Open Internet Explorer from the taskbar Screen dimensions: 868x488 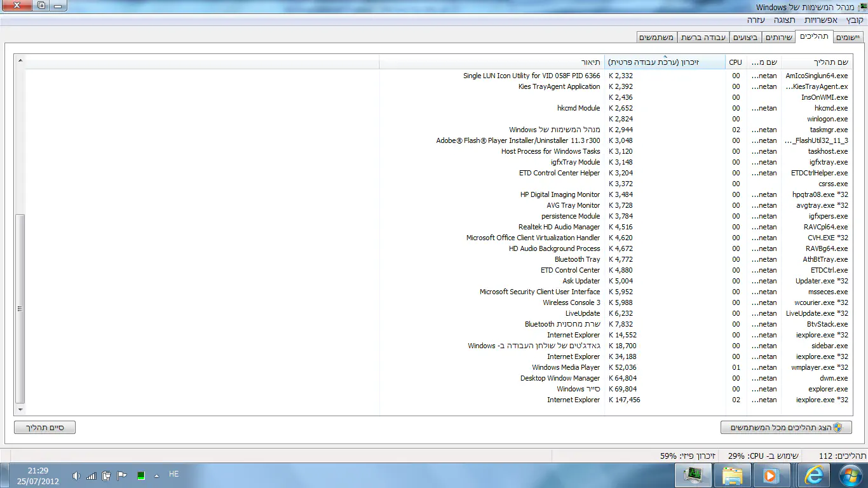click(x=813, y=475)
